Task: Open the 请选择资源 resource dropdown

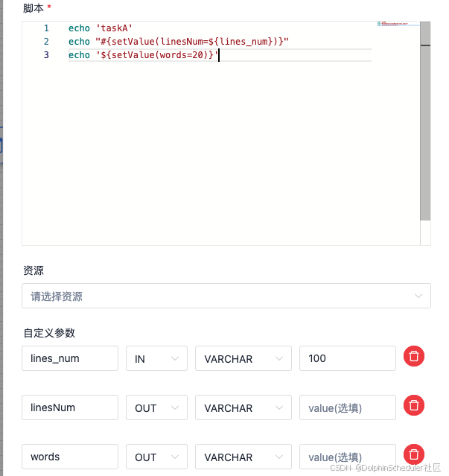Action: coord(226,296)
